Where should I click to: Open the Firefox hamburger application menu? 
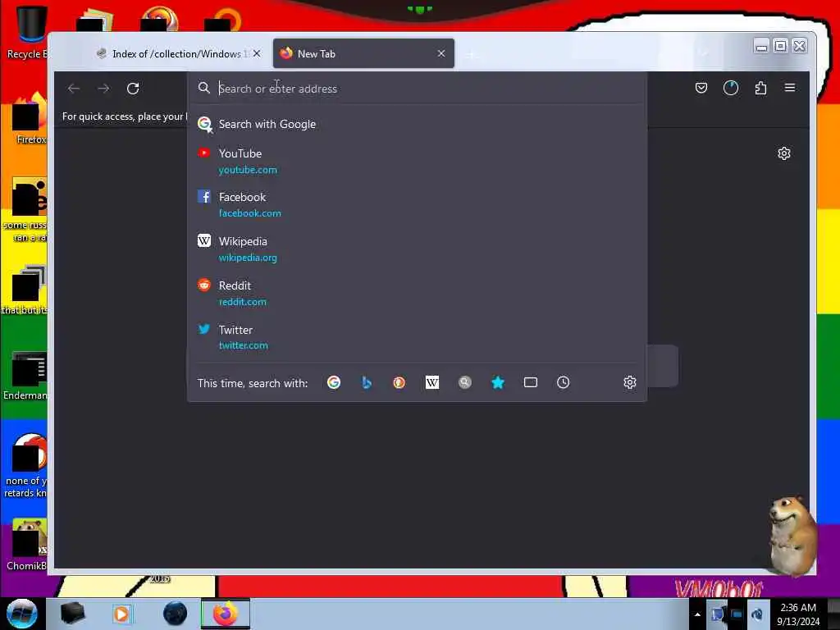point(790,88)
